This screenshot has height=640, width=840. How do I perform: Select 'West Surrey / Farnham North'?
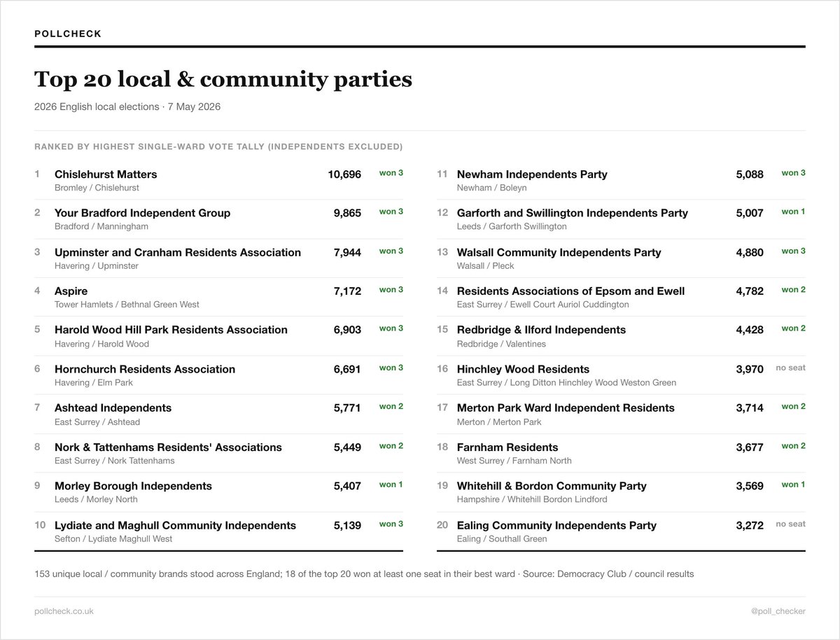(x=514, y=461)
